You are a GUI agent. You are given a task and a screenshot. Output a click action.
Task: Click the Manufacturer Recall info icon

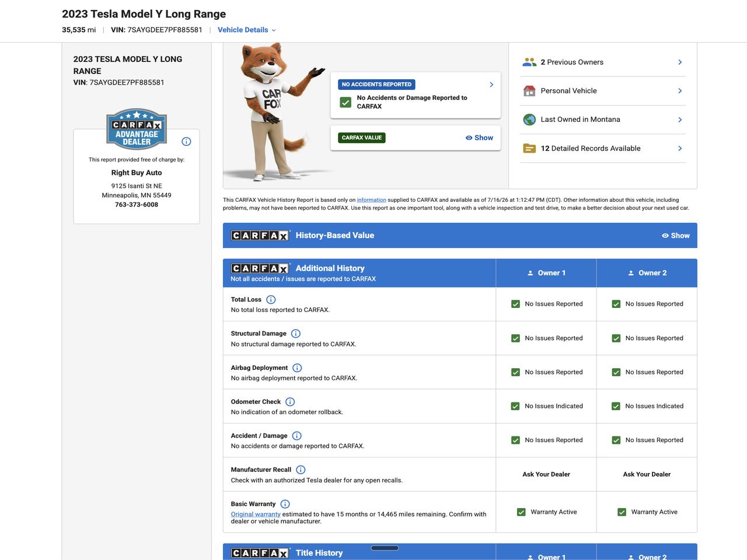[301, 470]
